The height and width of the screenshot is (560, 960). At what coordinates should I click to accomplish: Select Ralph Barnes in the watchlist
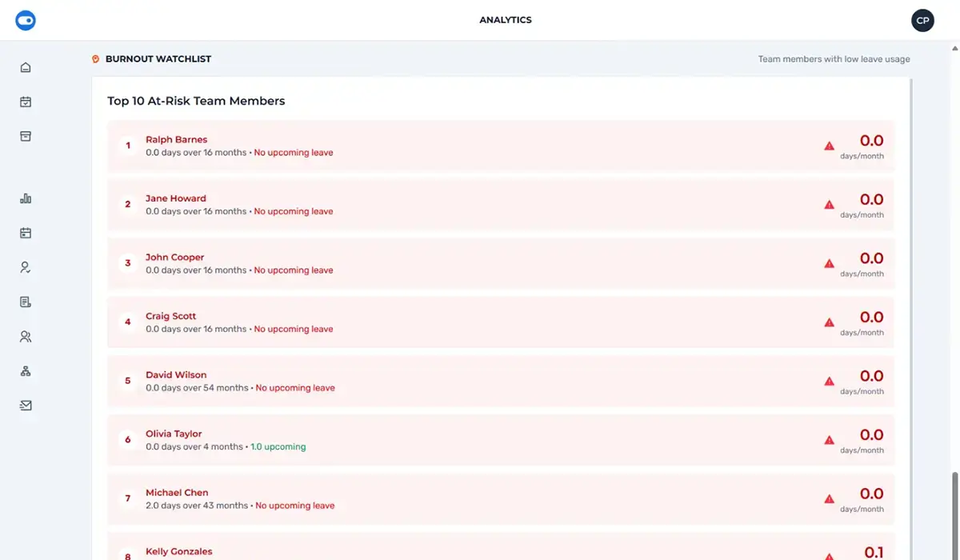coord(176,138)
